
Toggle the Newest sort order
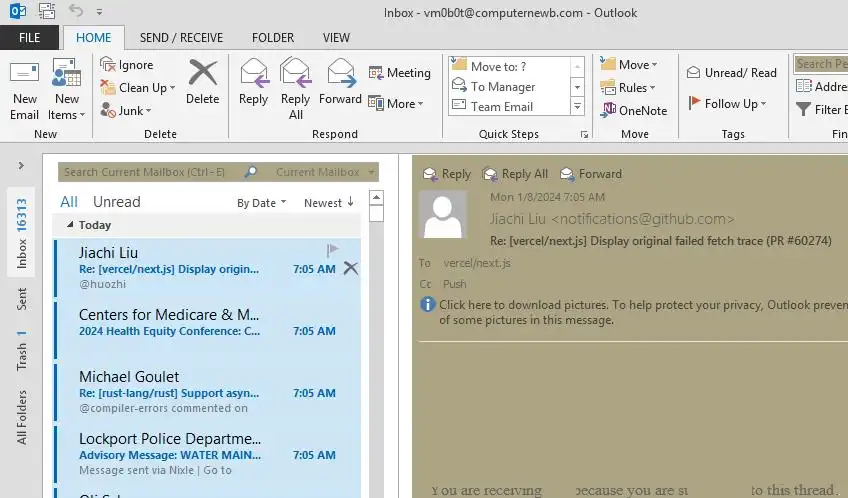pyautogui.click(x=329, y=203)
